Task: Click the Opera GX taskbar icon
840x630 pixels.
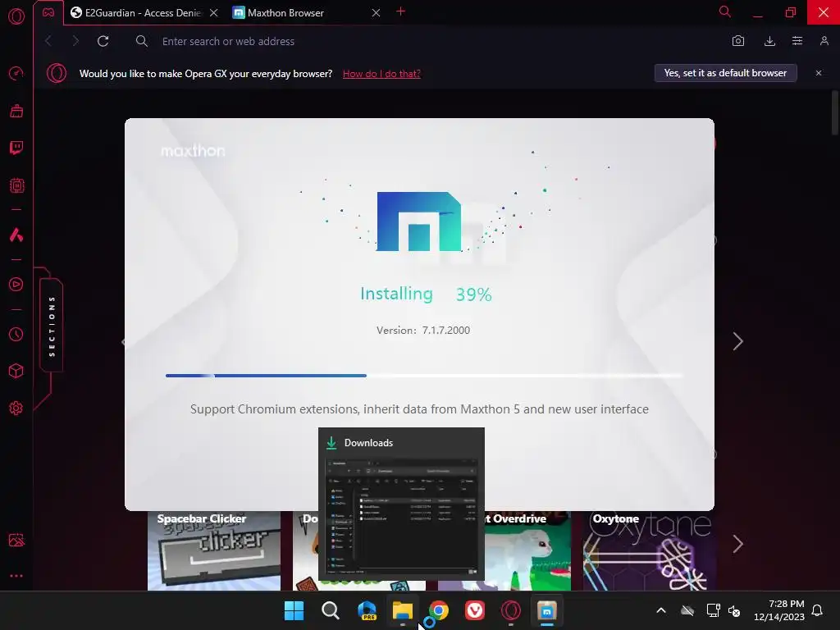Action: coord(510,610)
